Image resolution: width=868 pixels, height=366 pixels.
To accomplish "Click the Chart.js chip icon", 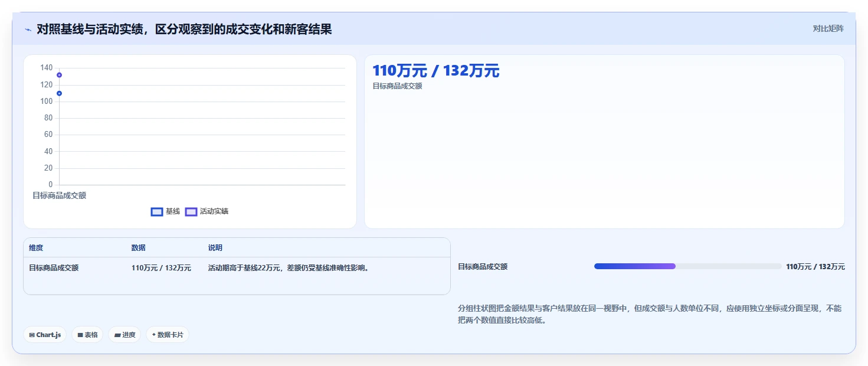I will (x=32, y=335).
